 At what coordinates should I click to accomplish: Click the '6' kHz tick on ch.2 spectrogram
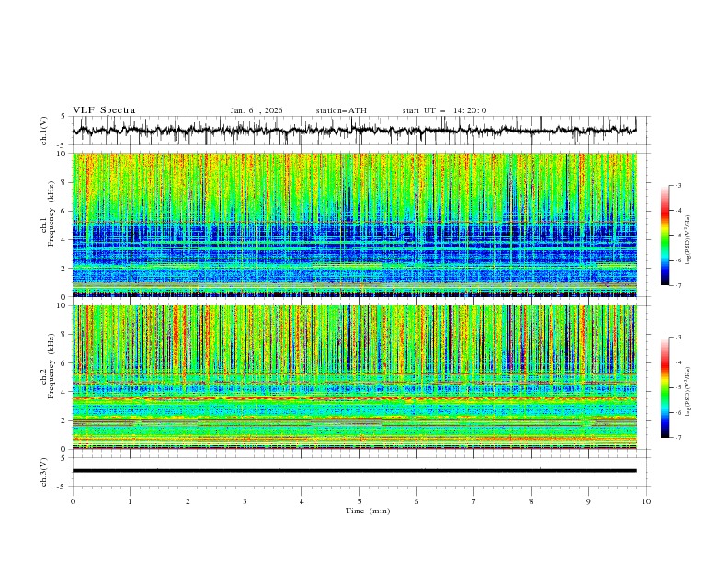pos(65,362)
